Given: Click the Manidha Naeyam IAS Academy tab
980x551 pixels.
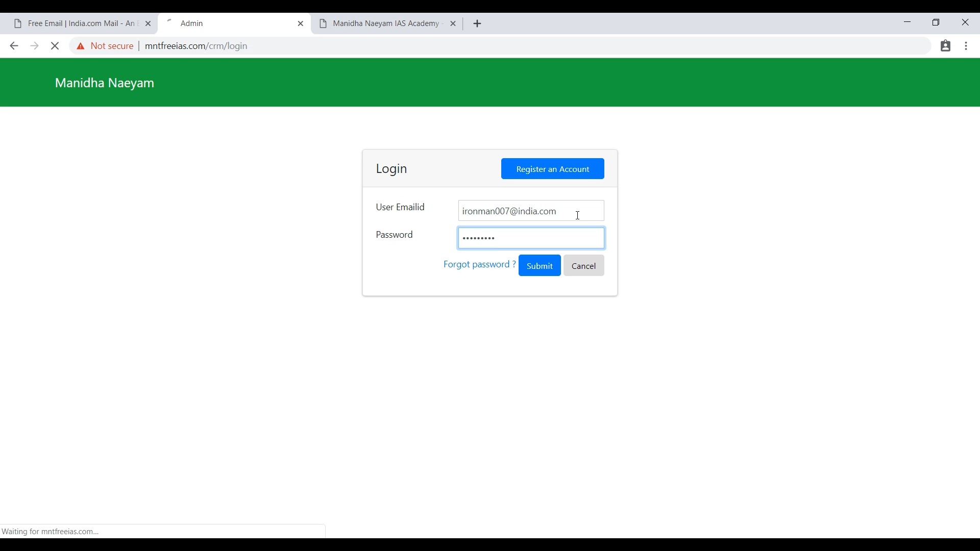Looking at the screenshot, I should 386,23.
